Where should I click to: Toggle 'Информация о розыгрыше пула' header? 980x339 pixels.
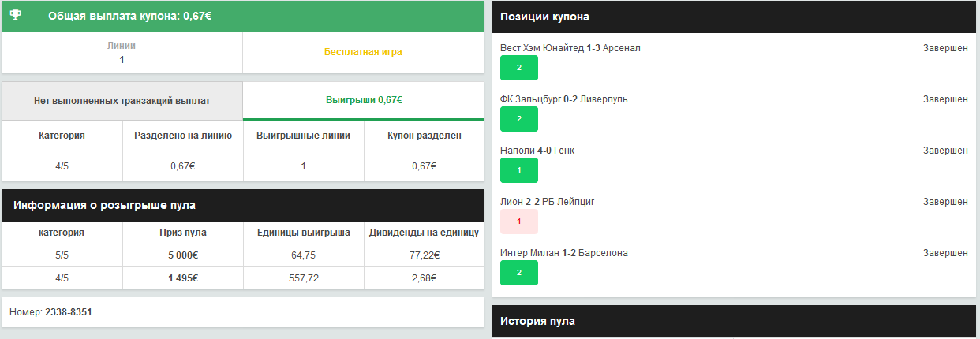[x=243, y=205]
